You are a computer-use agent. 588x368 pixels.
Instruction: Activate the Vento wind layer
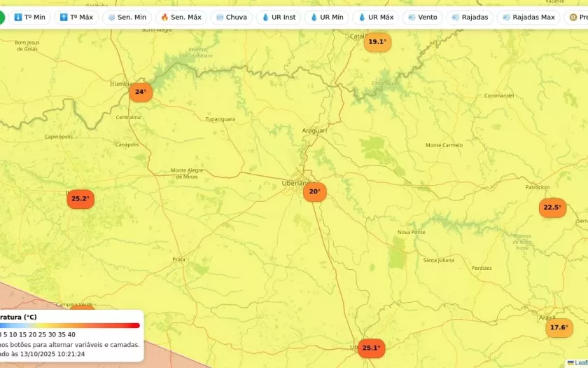pos(422,17)
